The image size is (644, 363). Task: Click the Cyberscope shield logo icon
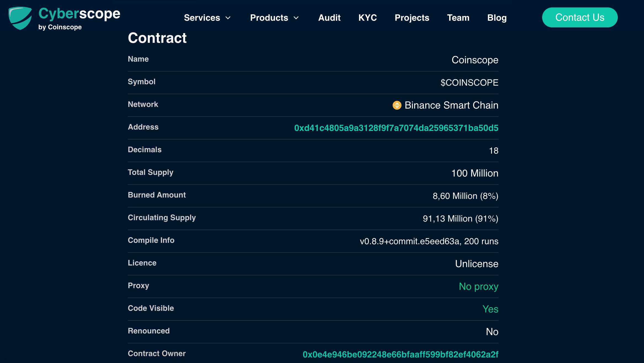click(20, 18)
